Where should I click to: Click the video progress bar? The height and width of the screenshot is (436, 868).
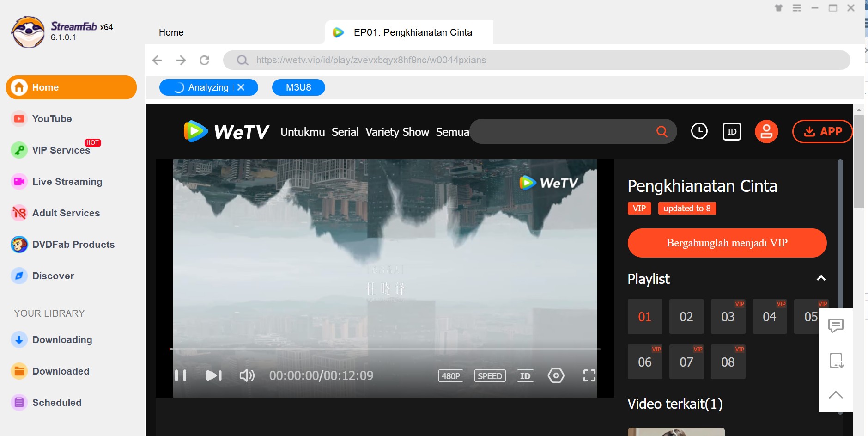coord(385,349)
